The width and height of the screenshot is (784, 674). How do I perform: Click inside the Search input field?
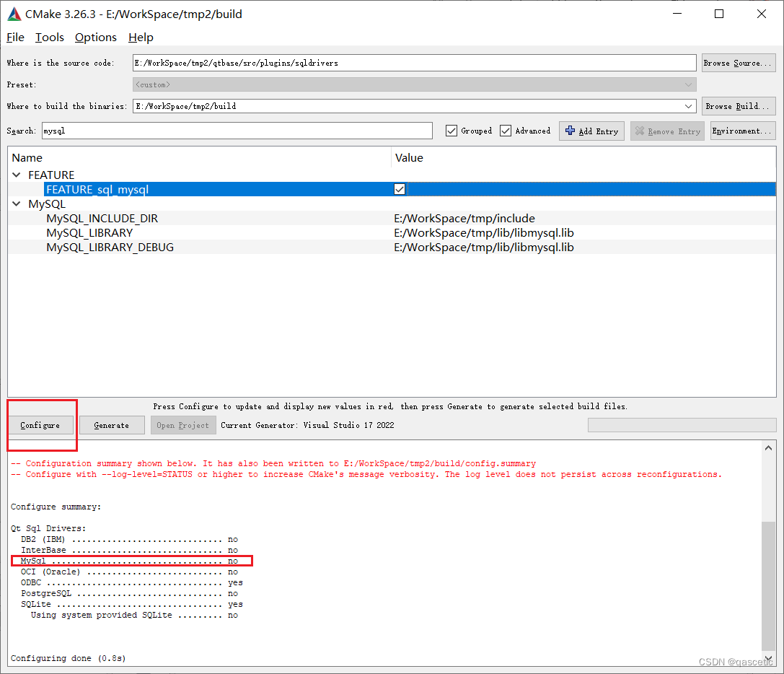click(238, 131)
